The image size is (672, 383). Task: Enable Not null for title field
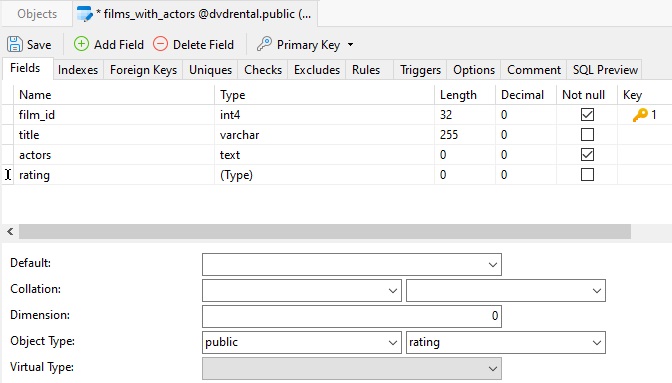(587, 135)
